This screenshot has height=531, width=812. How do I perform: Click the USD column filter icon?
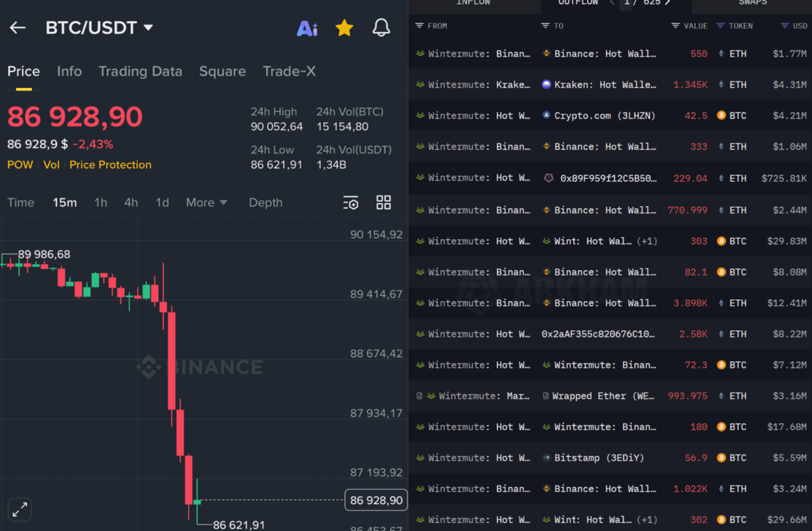pos(784,26)
